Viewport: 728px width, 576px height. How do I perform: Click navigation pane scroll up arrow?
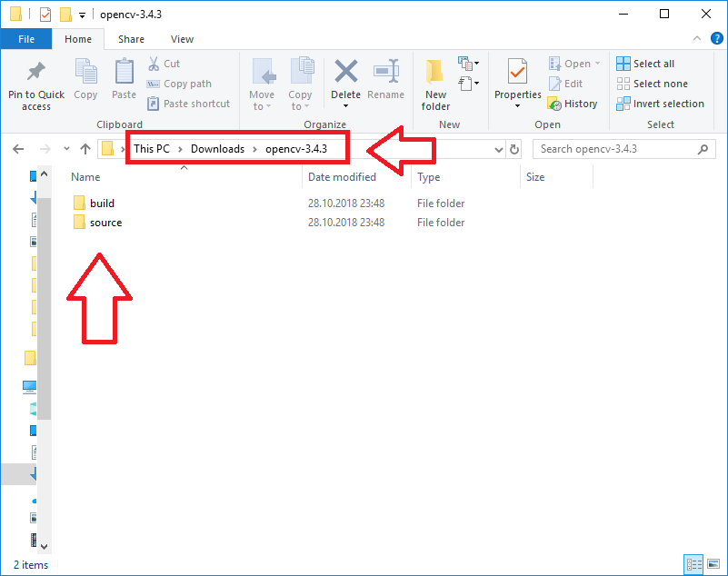(45, 174)
